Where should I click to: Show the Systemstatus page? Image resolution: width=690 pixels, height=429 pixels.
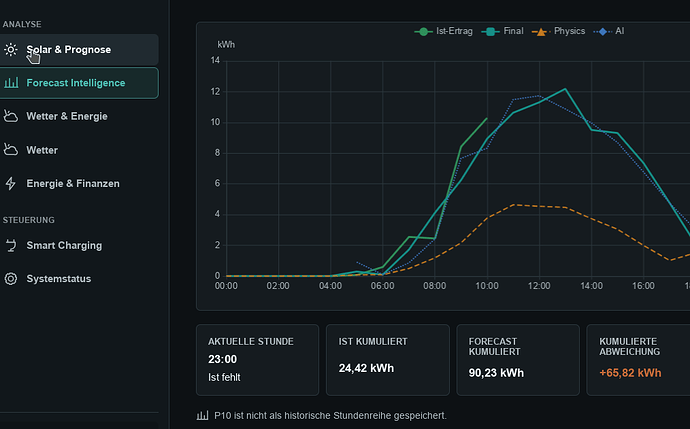coord(59,279)
